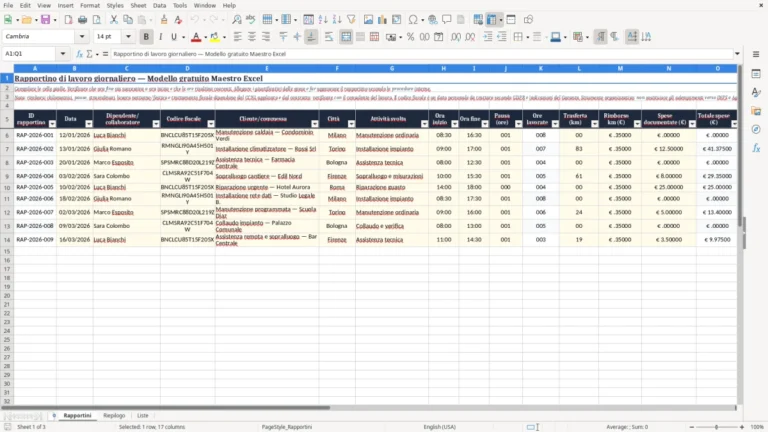Cut selection with the scissors icon
Viewport: 768px width, 432px height.
pos(114,20)
